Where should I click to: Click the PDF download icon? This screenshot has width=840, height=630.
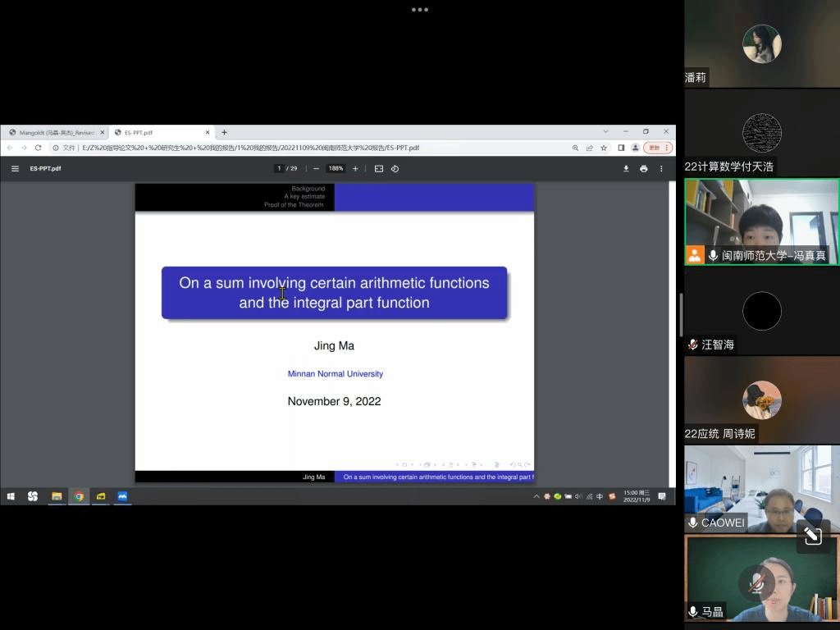(626, 169)
